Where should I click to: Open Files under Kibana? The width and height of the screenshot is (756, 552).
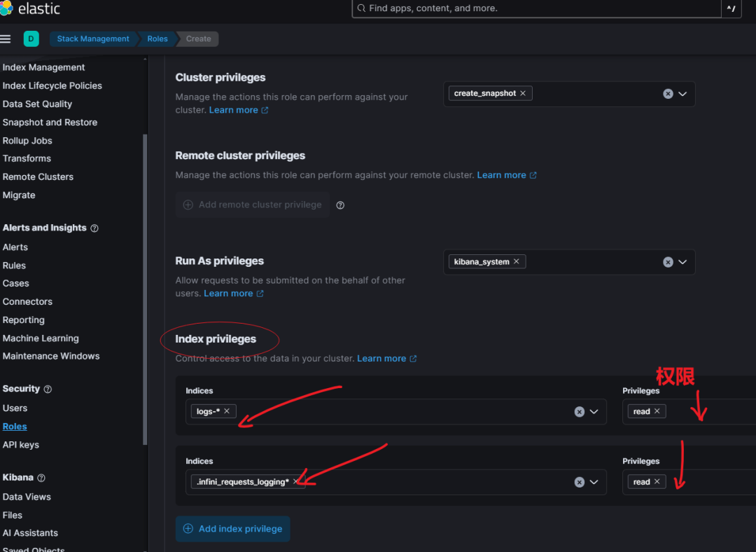coord(12,516)
